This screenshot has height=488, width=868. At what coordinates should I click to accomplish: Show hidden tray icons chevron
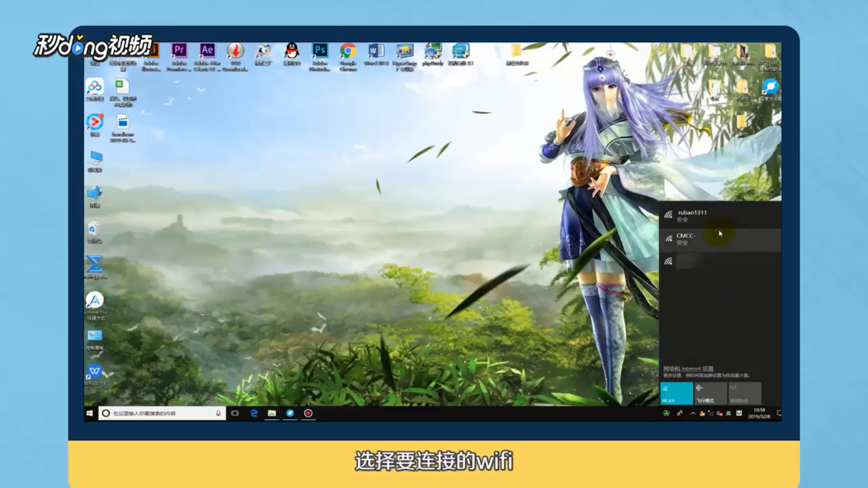click(x=693, y=413)
